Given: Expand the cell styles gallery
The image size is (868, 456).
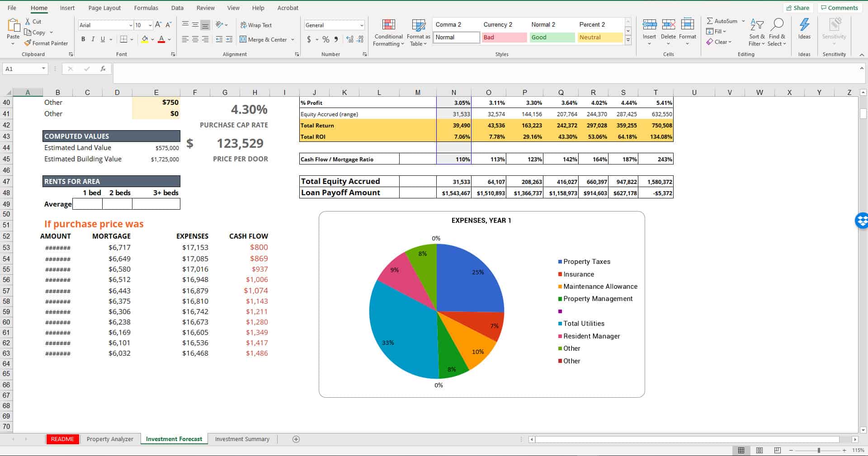Looking at the screenshot, I should coord(628,40).
